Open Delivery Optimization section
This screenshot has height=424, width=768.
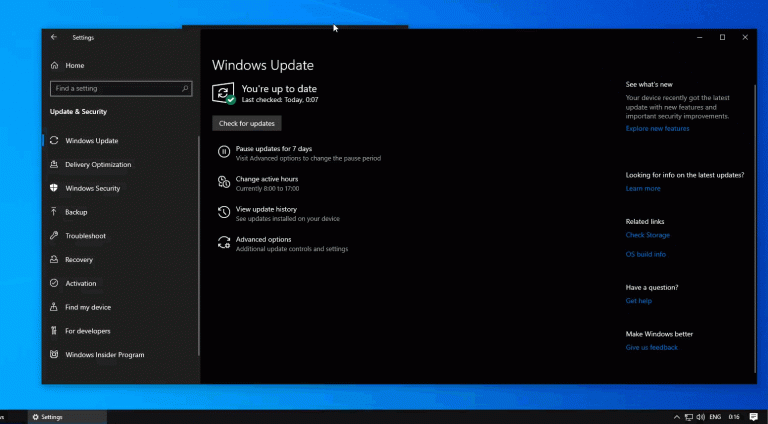[x=98, y=165]
